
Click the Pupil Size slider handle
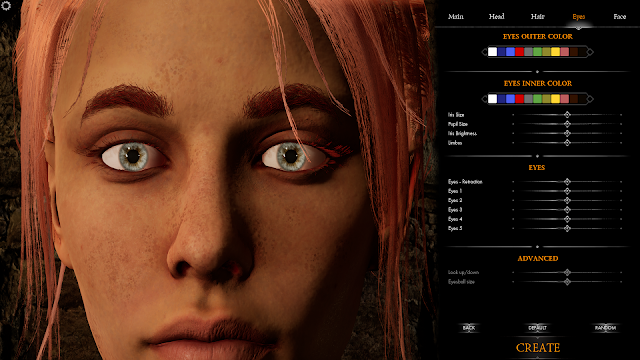click(x=567, y=124)
